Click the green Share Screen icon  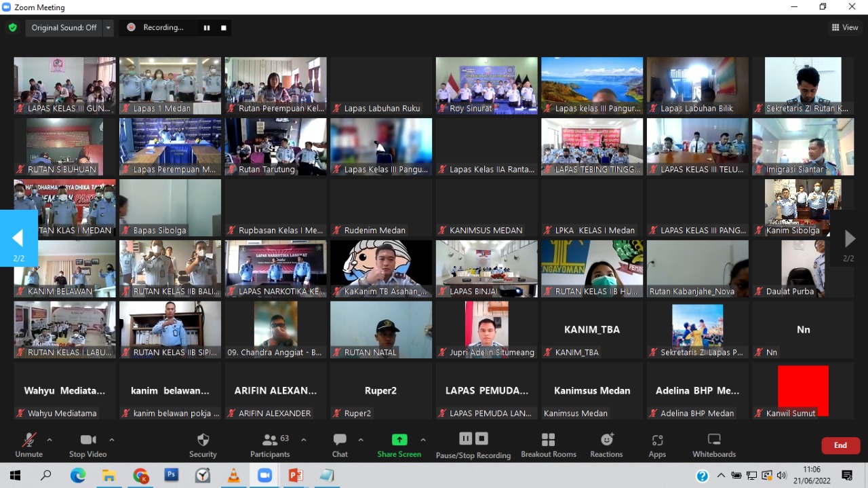pos(399,440)
